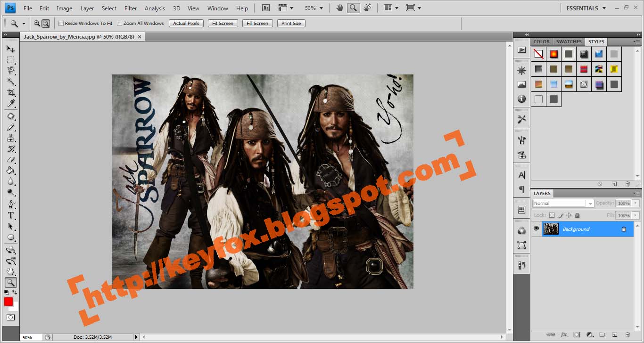Open Info panel icon in dock

[x=521, y=99]
